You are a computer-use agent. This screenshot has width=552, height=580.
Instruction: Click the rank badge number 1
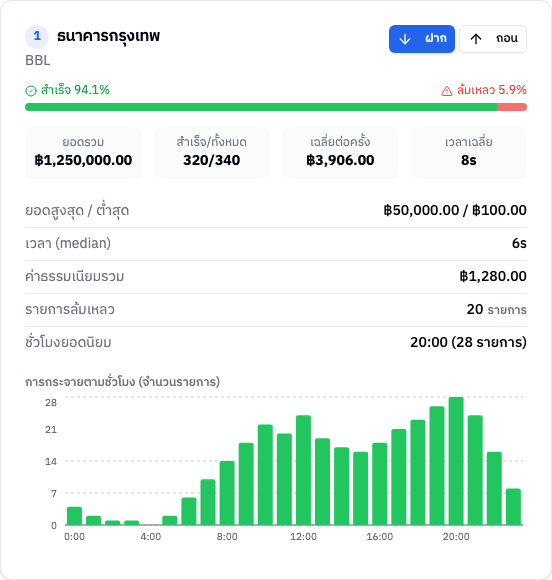click(37, 37)
